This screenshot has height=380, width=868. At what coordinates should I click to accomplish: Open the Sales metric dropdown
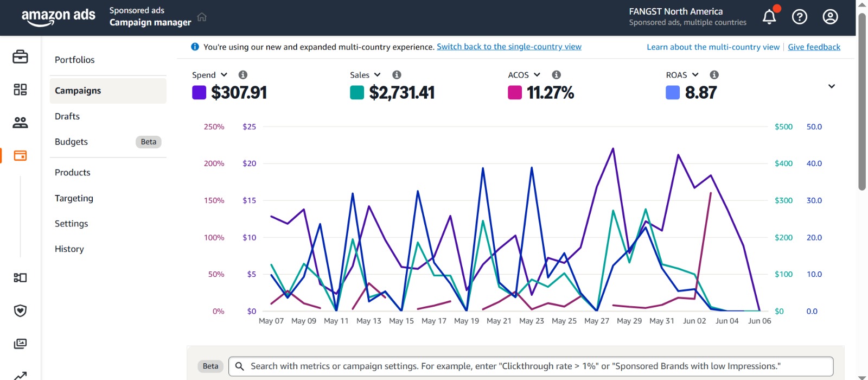point(365,75)
